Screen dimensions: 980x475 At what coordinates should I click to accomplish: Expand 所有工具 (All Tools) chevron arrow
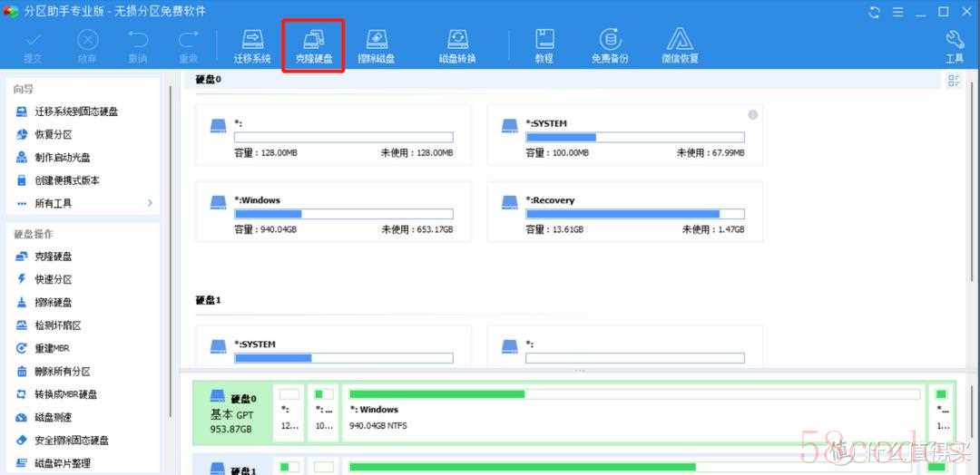150,203
